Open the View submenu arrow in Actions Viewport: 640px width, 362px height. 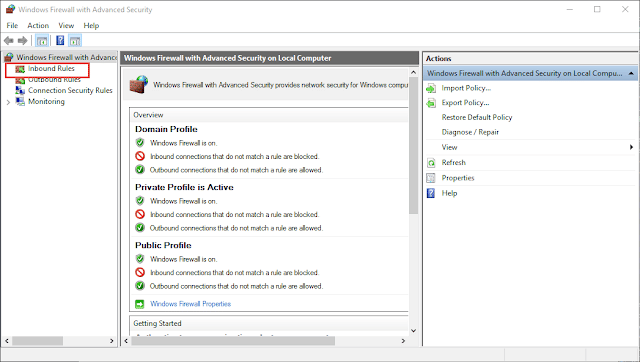[x=631, y=147]
